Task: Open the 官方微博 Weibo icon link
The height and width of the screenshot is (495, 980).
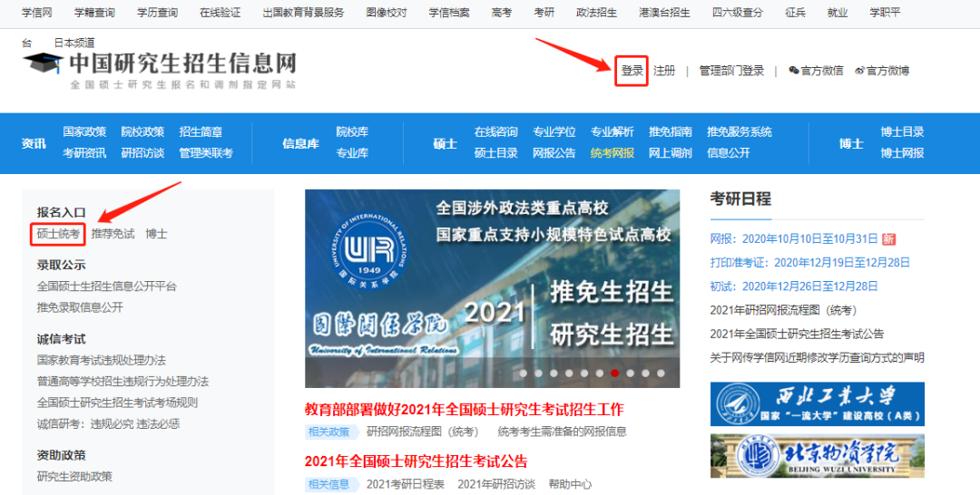Action: 860,71
